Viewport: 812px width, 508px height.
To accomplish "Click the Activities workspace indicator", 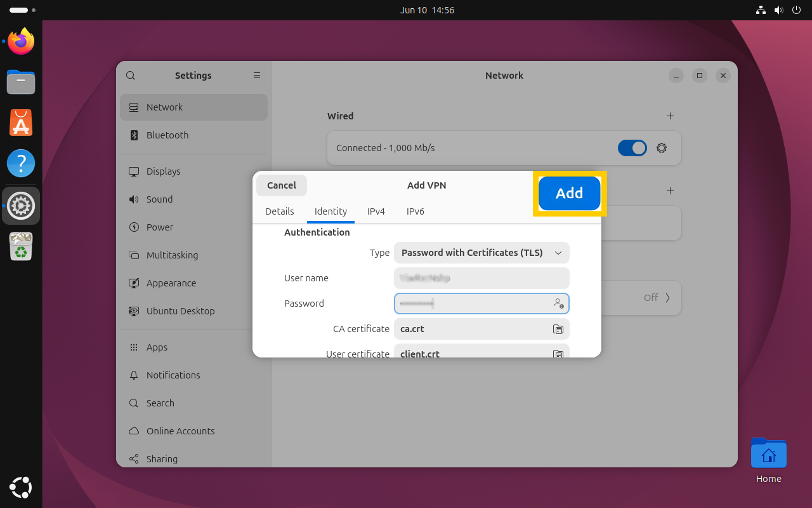I will point(22,10).
